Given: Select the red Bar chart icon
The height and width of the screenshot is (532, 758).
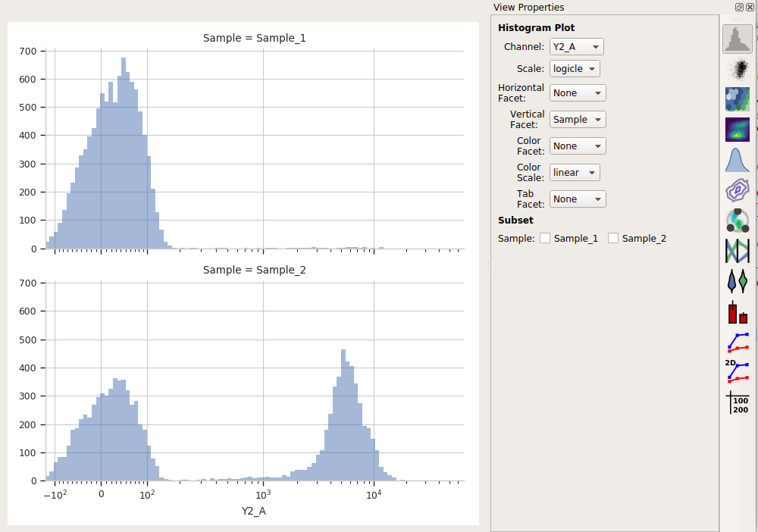Looking at the screenshot, I should click(738, 311).
